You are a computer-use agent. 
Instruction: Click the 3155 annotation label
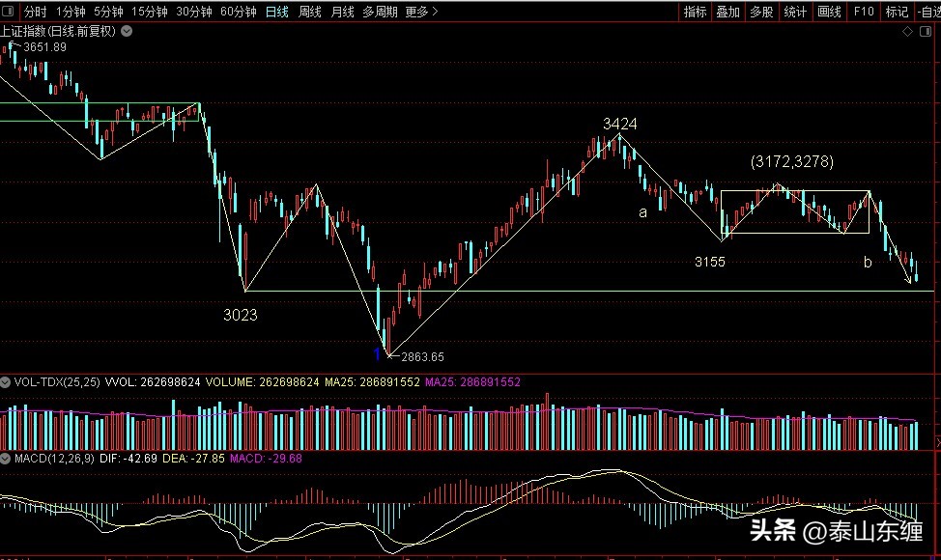(x=710, y=262)
